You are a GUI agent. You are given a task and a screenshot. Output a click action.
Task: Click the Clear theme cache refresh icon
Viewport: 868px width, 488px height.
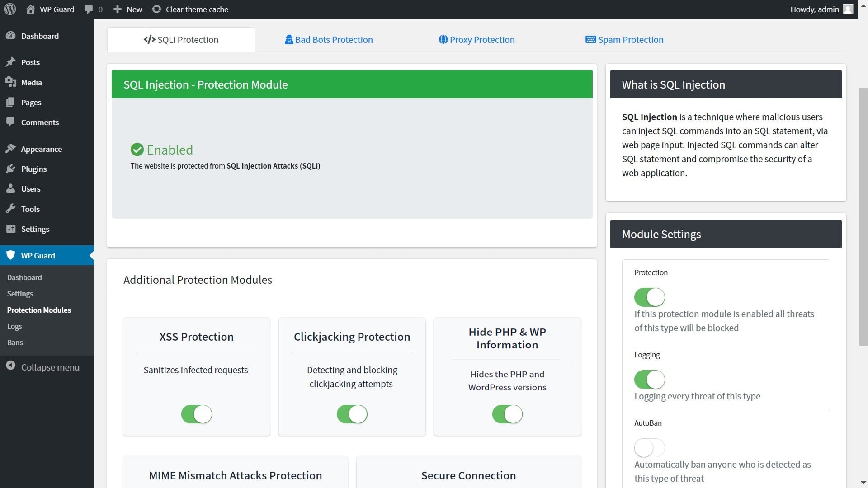tap(156, 9)
